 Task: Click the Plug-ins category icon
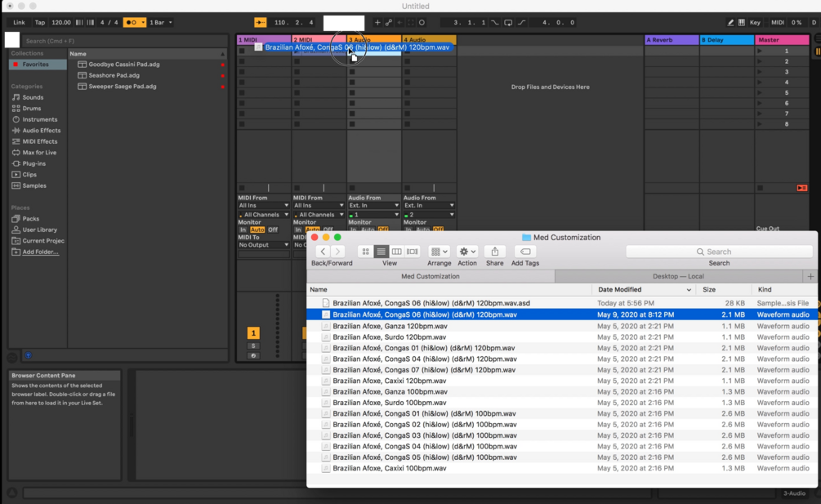click(x=16, y=163)
